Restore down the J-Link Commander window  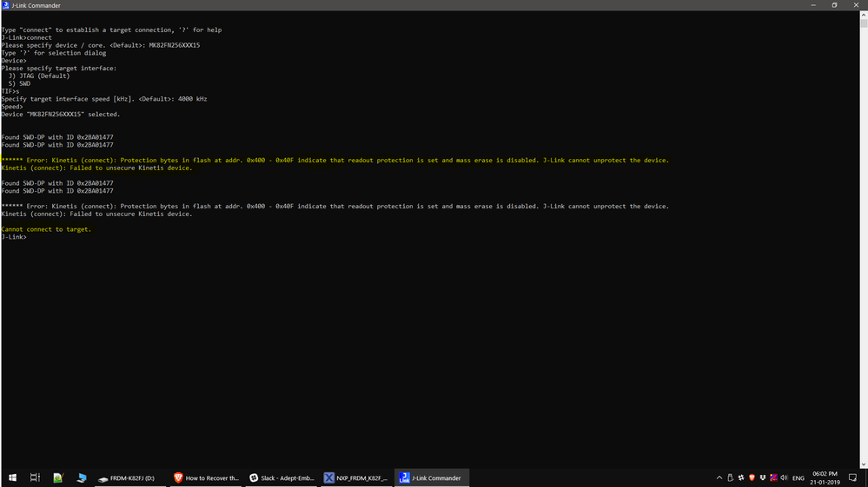coord(834,5)
